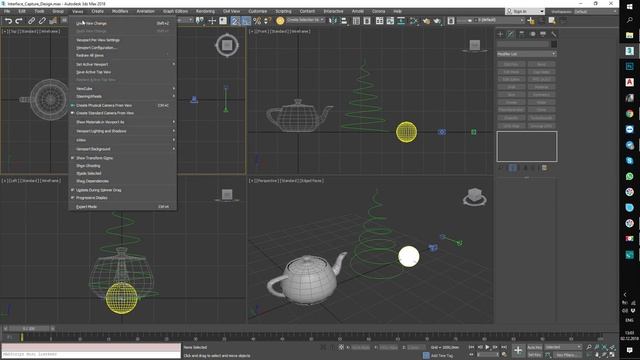Screen dimensions: 640x360
Task: Click the ViewCube in the Top viewport
Action: [227, 45]
